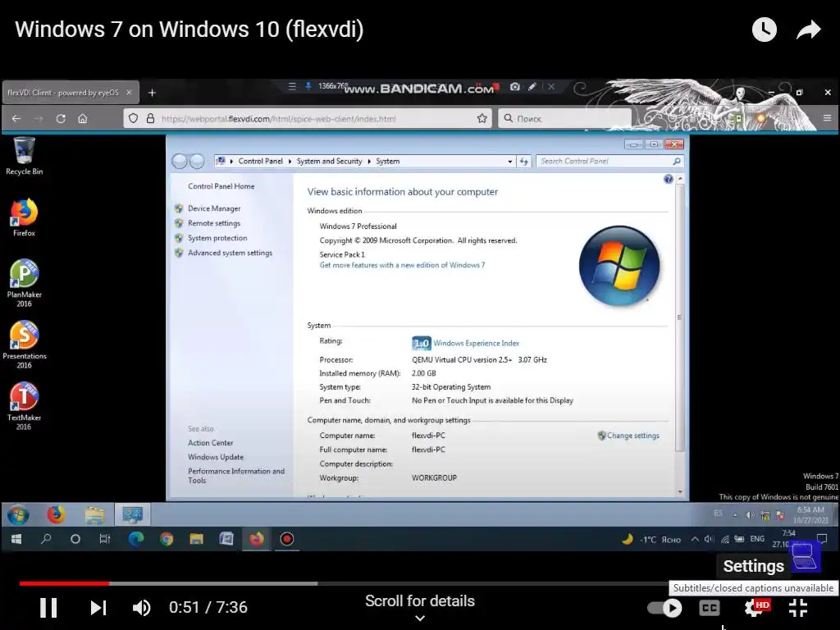Viewport: 840px width, 630px height.
Task: Exit fullscreen mode
Action: pos(798,608)
